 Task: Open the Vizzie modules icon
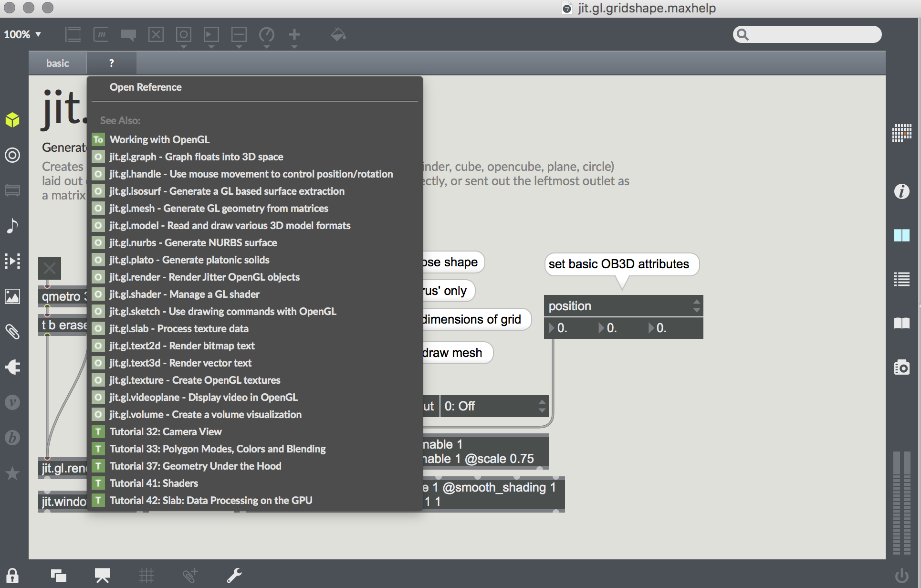(12, 402)
